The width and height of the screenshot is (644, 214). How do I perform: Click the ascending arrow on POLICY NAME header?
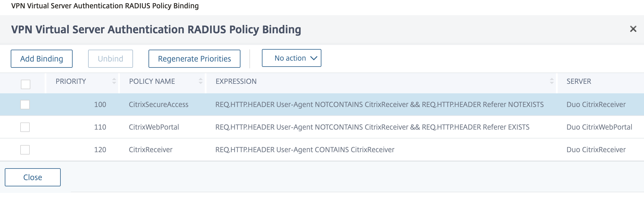[201, 79]
